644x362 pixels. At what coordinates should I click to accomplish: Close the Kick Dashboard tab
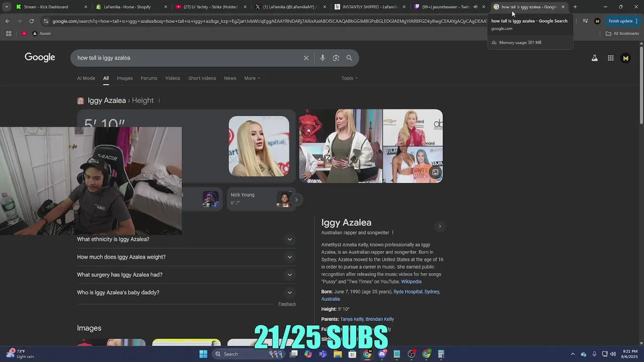coord(86,7)
